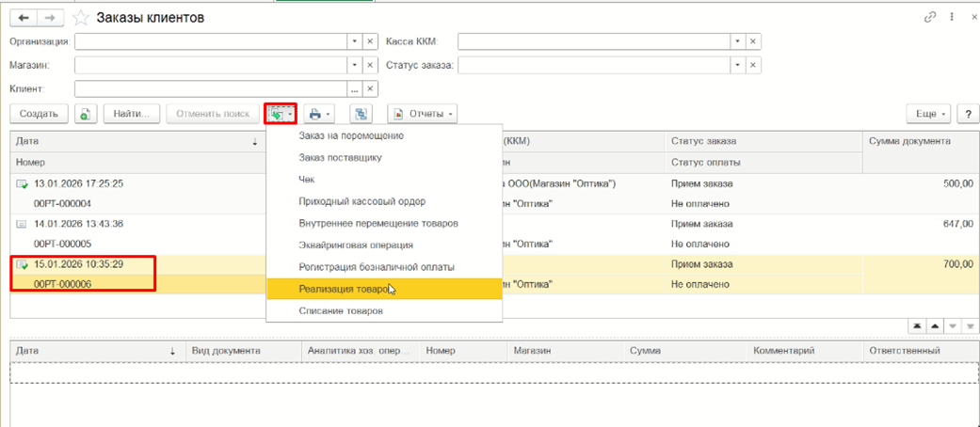Expand the Организация dropdown arrow
Viewport: 980px width, 427px height.
pyautogui.click(x=354, y=41)
